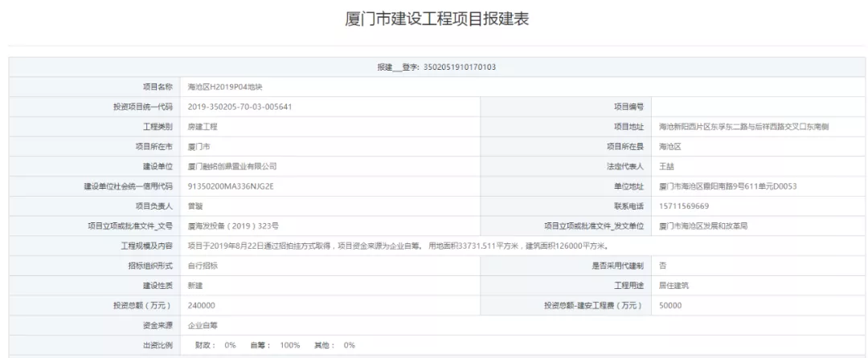
Task: Click the 项目所在市 label
Action: click(154, 147)
